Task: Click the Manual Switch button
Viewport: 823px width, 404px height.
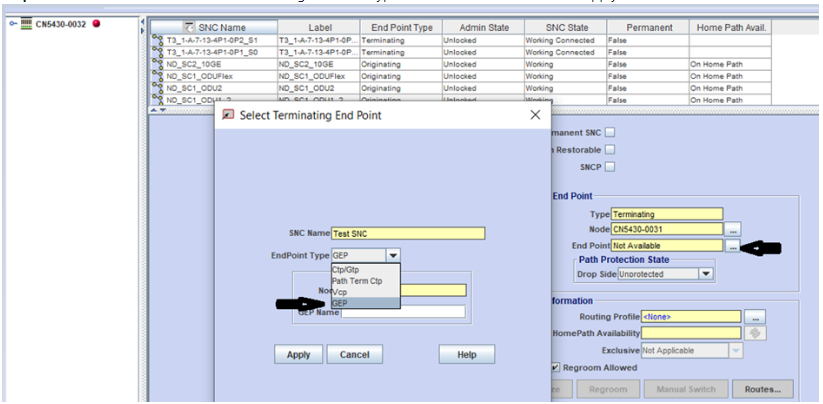Action: [x=686, y=389]
